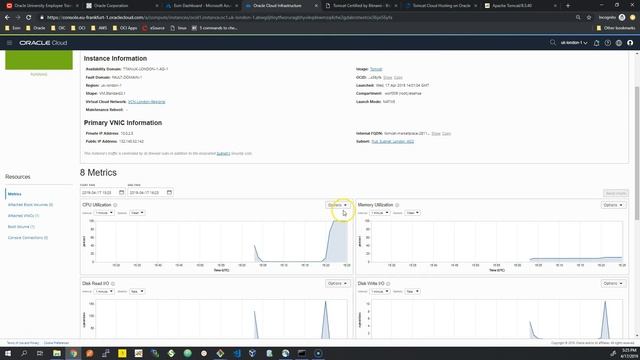Open Disk Read I/O Options dropdown
This screenshot has height=360, width=640.
pyautogui.click(x=337, y=283)
